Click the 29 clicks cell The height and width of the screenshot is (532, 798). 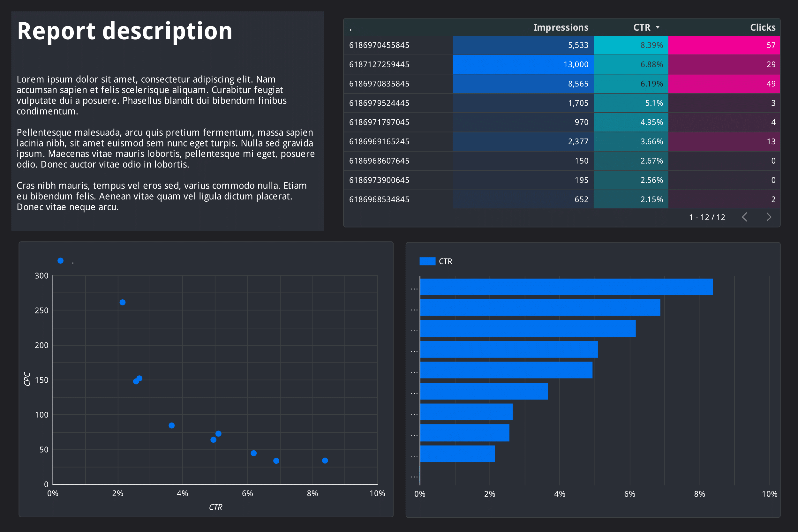click(724, 64)
